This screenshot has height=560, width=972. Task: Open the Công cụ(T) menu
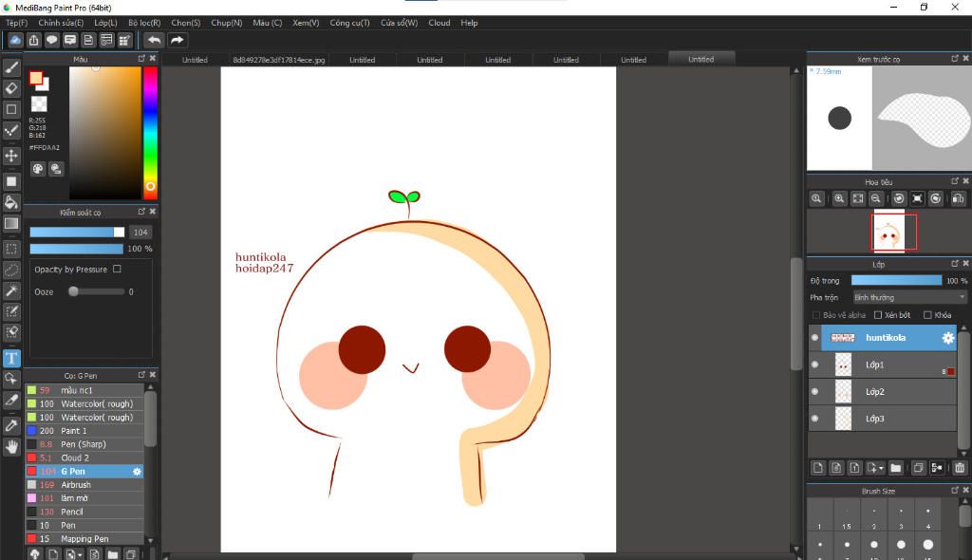point(349,23)
